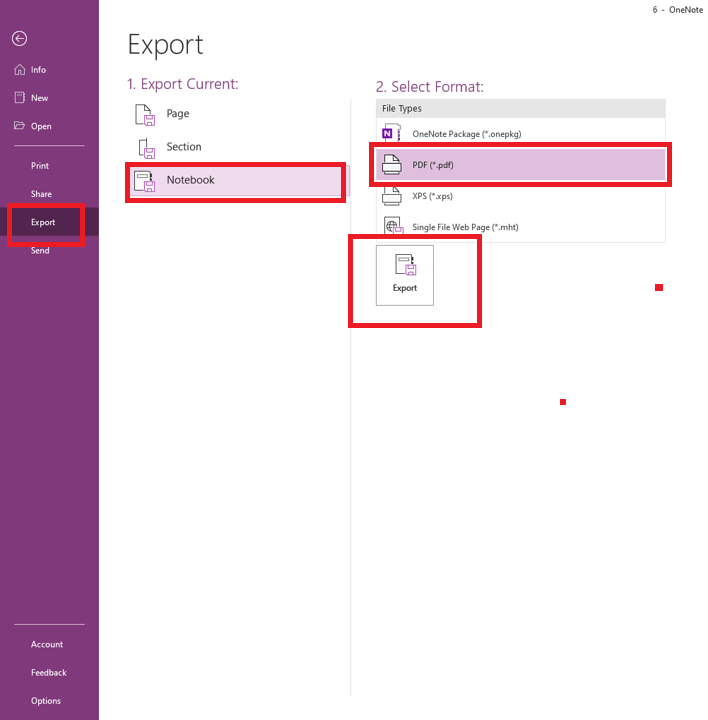Choose Section under Export Current
This screenshot has height=720, width=708.
[x=238, y=147]
